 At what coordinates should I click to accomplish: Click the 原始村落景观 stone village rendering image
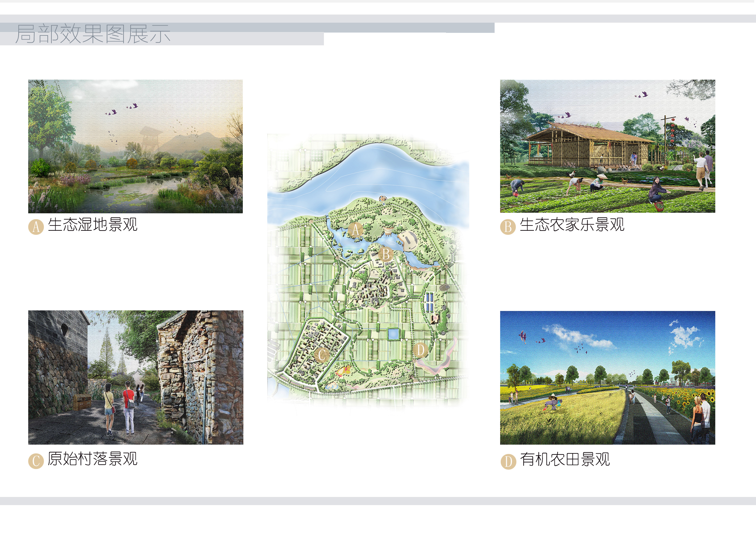pyautogui.click(x=136, y=378)
